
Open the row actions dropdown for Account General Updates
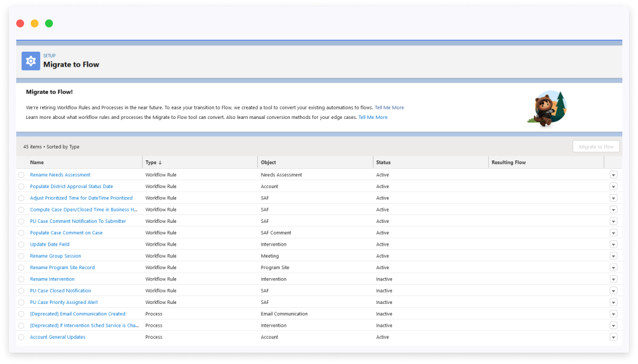(613, 337)
